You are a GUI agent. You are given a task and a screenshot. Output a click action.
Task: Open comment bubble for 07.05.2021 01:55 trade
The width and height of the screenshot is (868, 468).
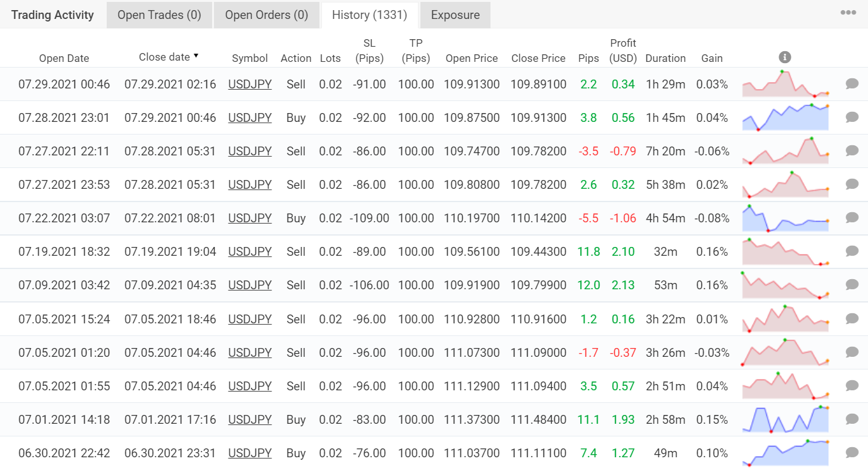click(x=852, y=386)
